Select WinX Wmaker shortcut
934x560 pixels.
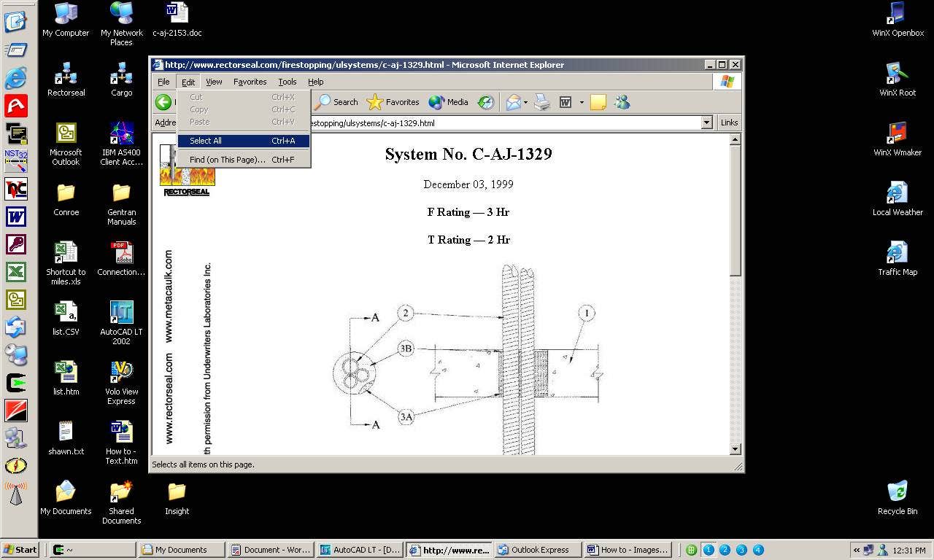[898, 139]
